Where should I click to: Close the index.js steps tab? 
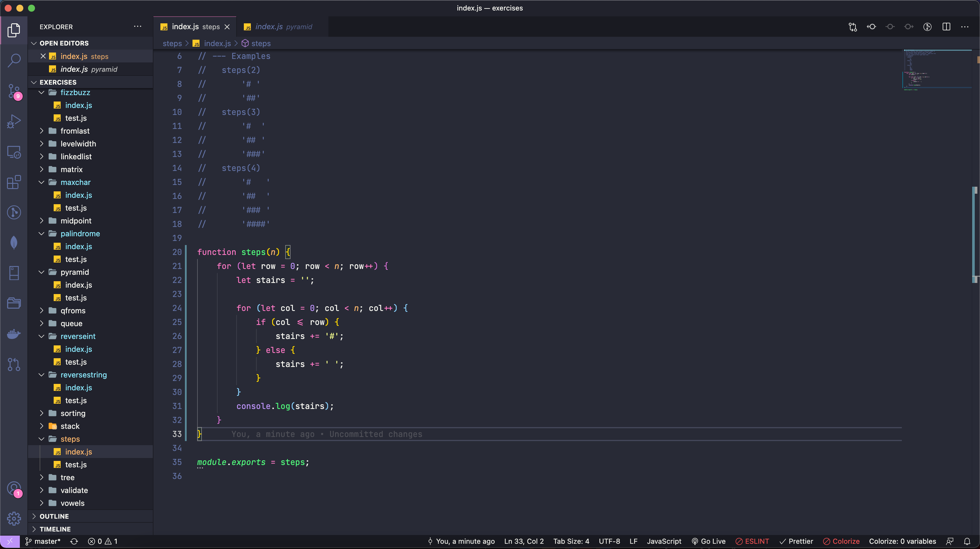tap(227, 27)
